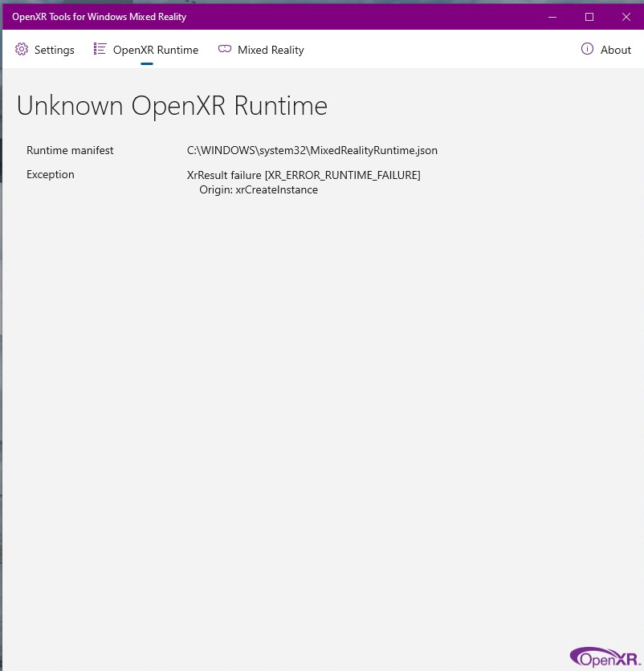
Task: Switch to the Mixed Reality tab
Action: 270,49
